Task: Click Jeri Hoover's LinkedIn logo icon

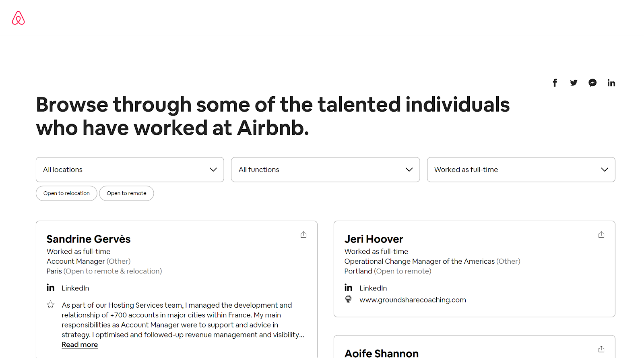Action: 349,288
